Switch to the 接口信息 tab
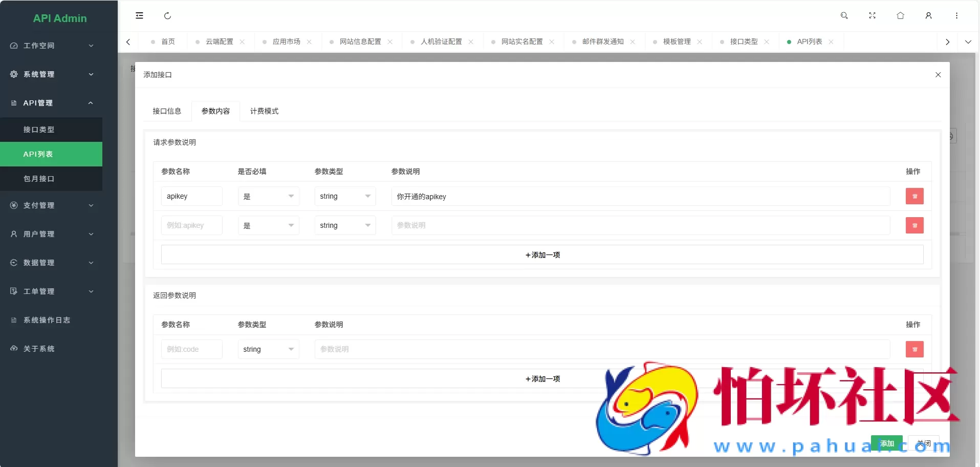980x467 pixels. pyautogui.click(x=167, y=111)
